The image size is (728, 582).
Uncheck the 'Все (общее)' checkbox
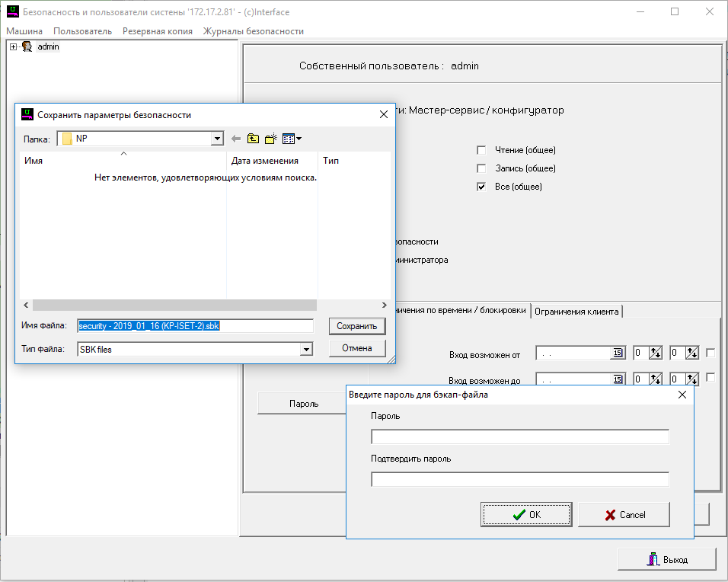coord(481,187)
